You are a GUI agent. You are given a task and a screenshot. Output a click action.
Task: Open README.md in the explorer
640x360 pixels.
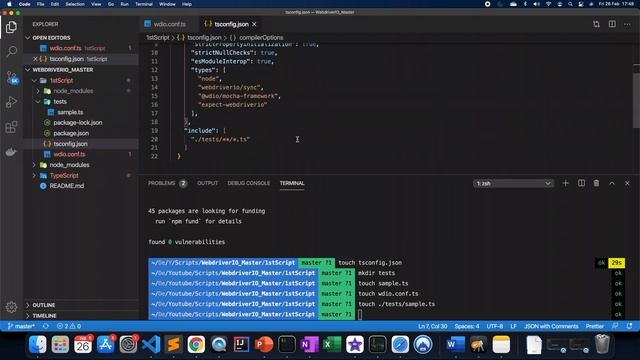tap(67, 186)
